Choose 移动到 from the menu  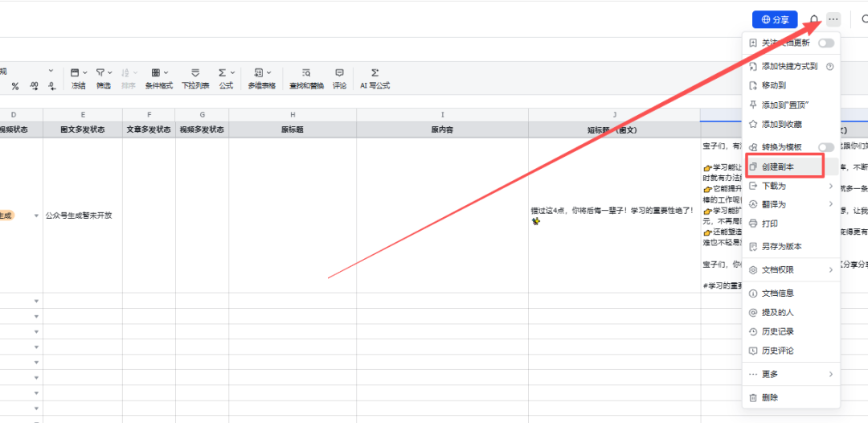click(791, 85)
